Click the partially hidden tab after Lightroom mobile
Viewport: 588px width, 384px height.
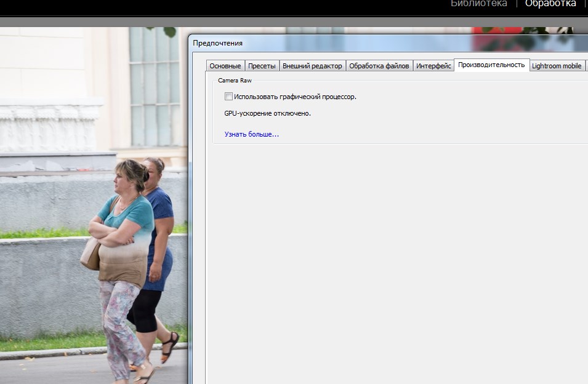pyautogui.click(x=586, y=66)
